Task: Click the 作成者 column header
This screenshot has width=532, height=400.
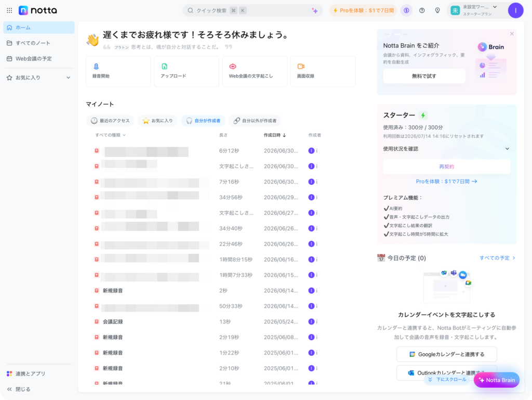Action: pos(314,135)
